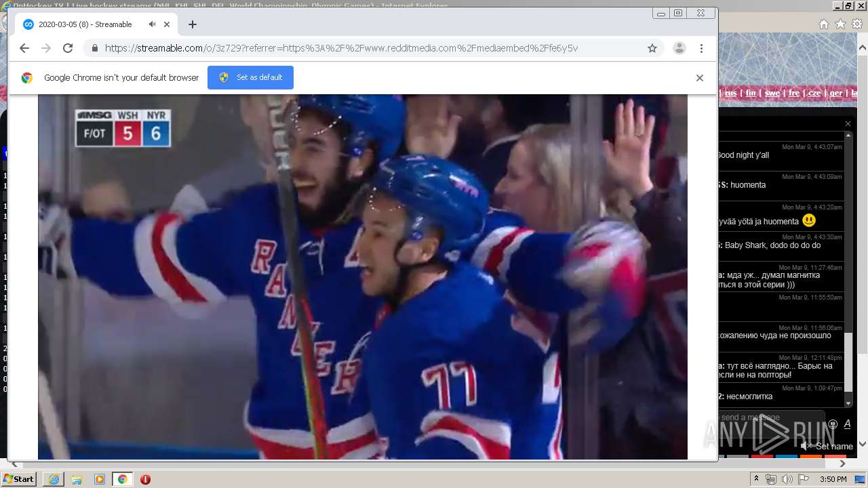Open Internet Explorer home page
Image resolution: width=868 pixels, height=488 pixels.
coord(824,24)
